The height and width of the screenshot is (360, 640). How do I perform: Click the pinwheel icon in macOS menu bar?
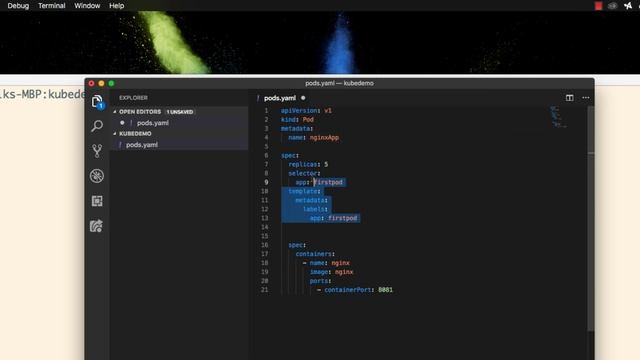[628, 6]
